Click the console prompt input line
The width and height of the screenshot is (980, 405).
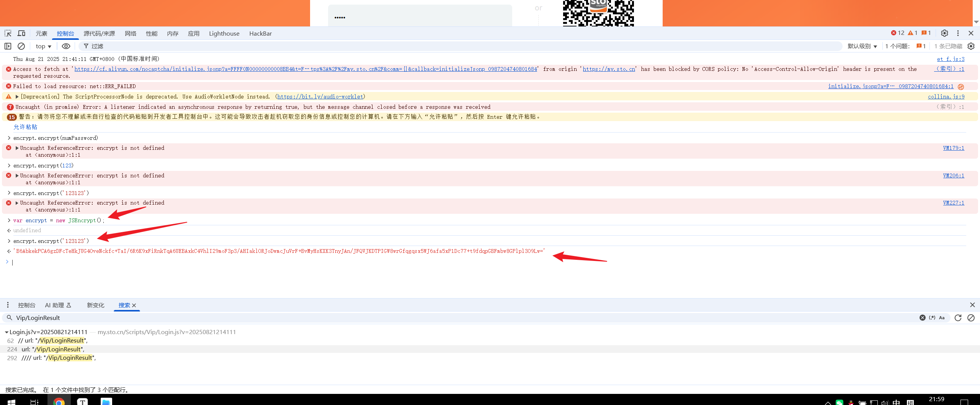490,262
